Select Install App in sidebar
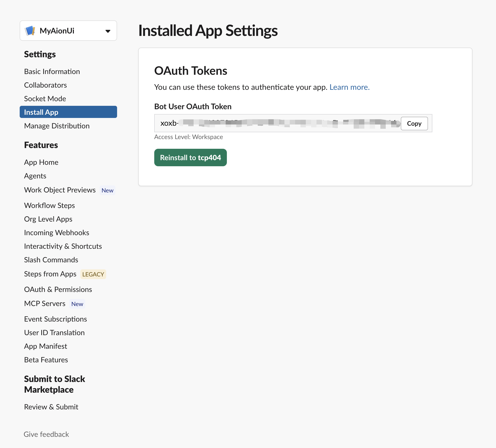 [68, 112]
